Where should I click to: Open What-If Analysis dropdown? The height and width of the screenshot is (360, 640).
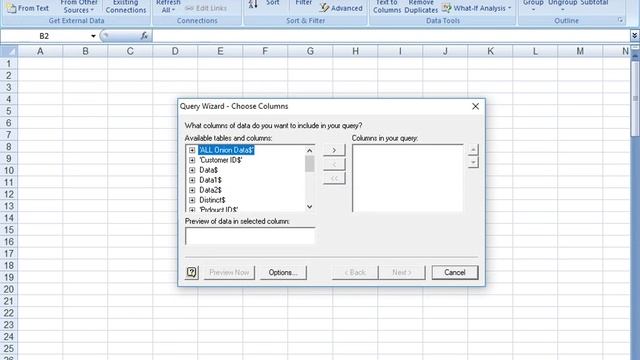pyautogui.click(x=477, y=8)
